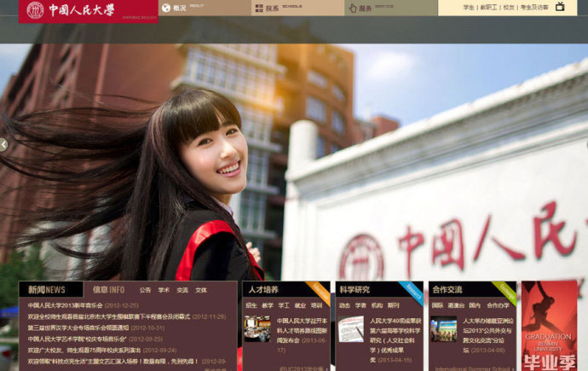Open 国际 international link
Screen dimensions: 588x371
(437, 305)
